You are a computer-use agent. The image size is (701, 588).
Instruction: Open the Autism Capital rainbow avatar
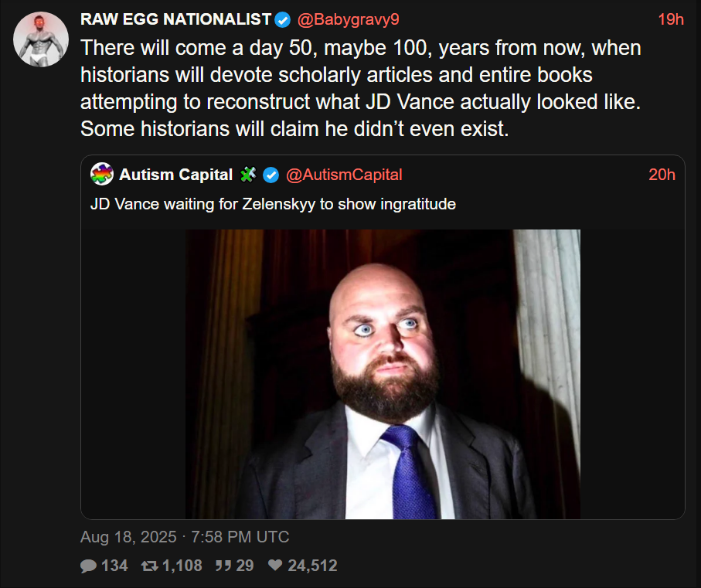point(102,175)
